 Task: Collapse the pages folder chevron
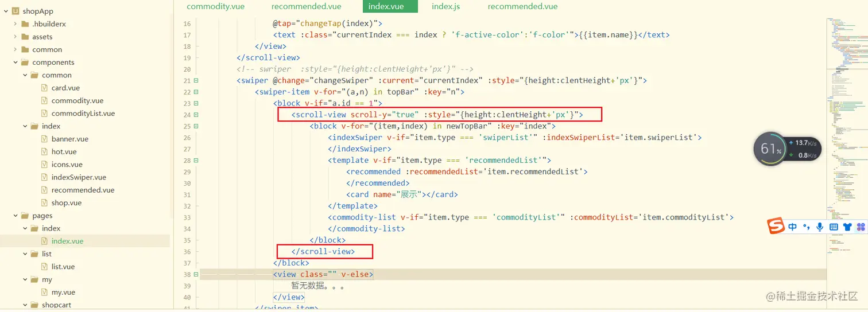[x=15, y=216]
